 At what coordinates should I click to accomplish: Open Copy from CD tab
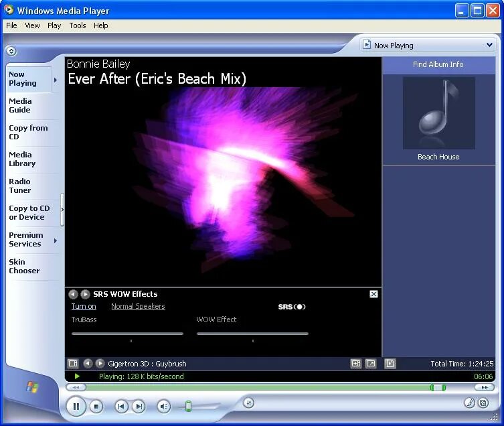coord(32,132)
